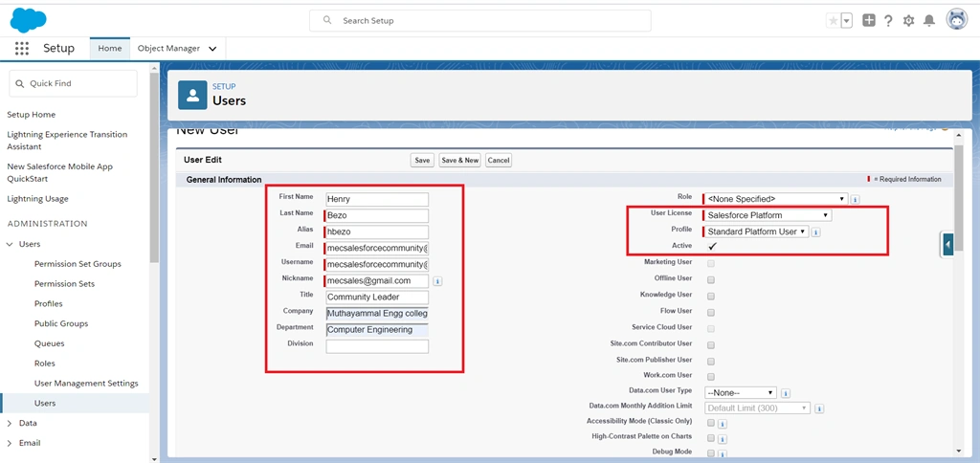The height and width of the screenshot is (463, 980).
Task: Click the global actions plus icon
Action: [x=869, y=21]
